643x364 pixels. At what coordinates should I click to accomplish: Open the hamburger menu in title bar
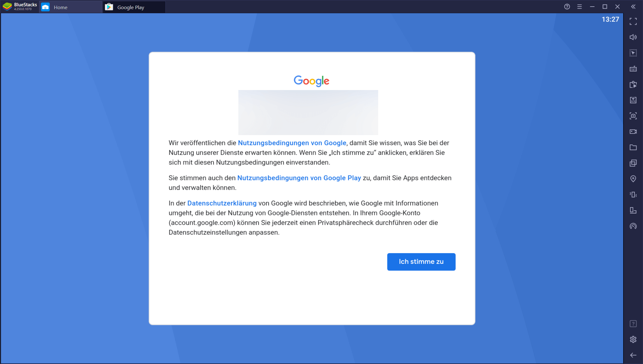[579, 7]
